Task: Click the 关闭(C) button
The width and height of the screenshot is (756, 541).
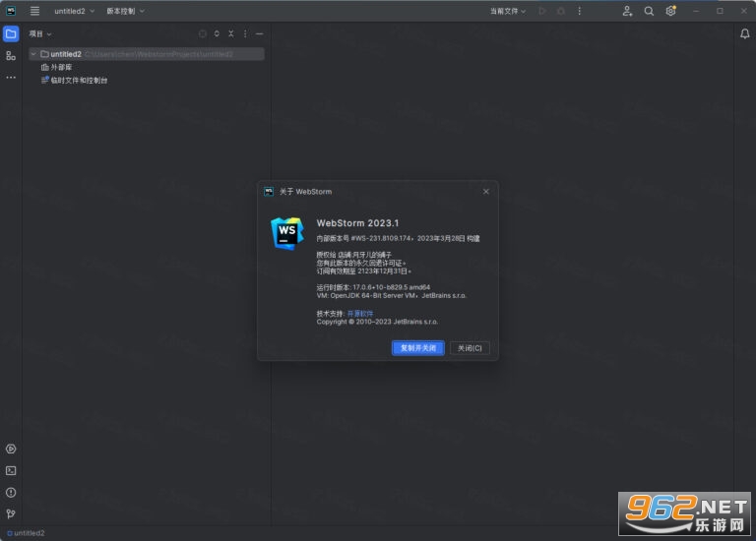Action: (470, 348)
